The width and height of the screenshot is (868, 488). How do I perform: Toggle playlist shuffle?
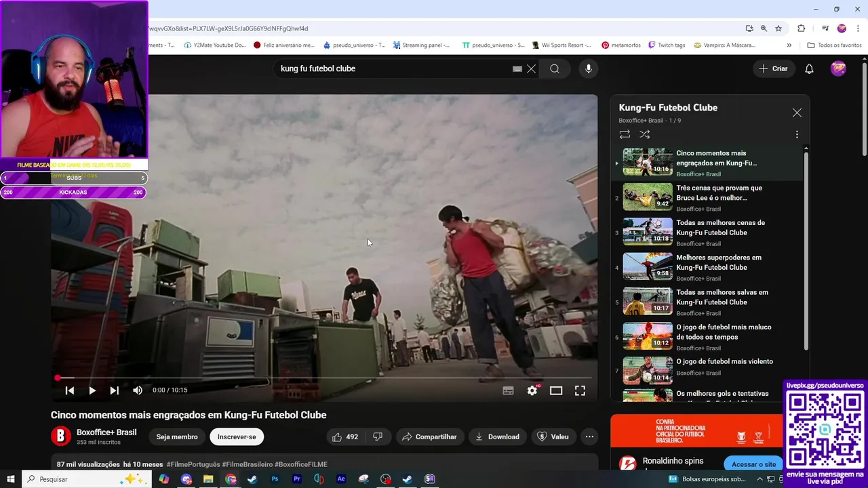click(x=645, y=134)
